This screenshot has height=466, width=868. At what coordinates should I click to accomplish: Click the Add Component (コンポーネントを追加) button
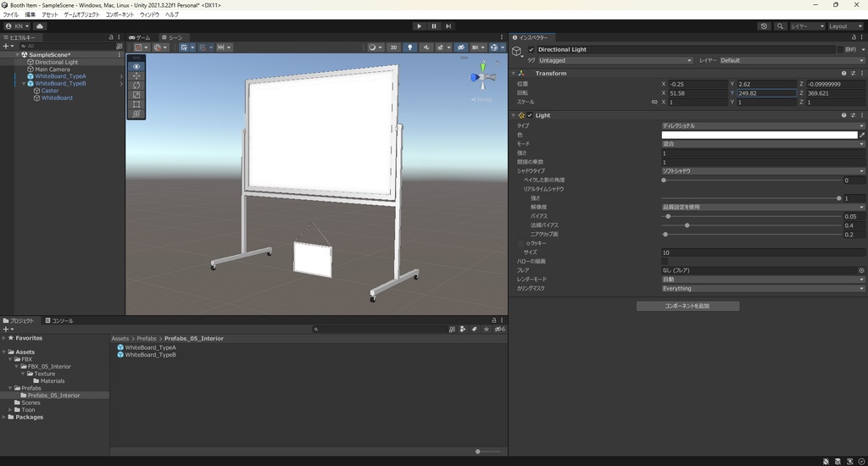coord(687,306)
